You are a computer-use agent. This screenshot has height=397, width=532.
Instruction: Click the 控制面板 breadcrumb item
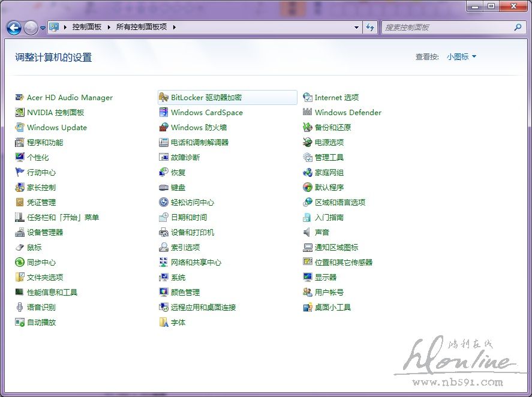point(86,28)
